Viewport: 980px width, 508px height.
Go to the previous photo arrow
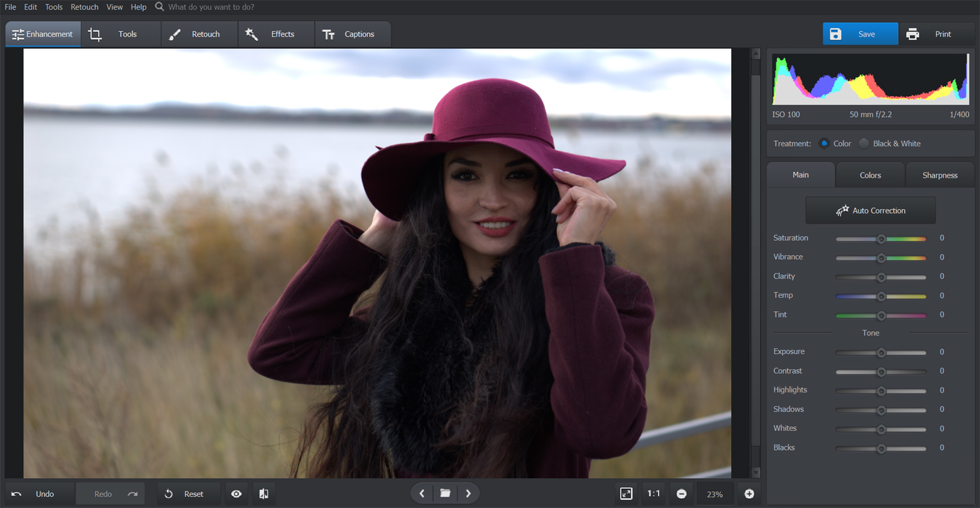point(422,494)
